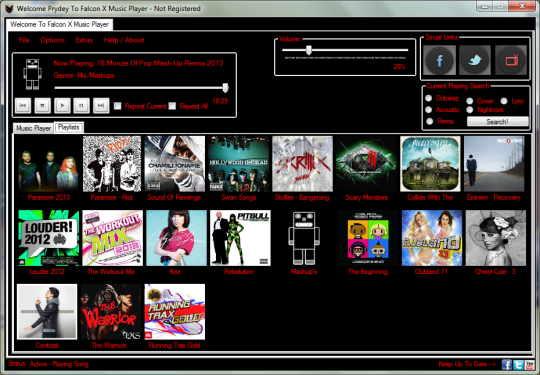Select the Acoustic search option
The width and height of the screenshot is (540, 375).
tap(428, 110)
